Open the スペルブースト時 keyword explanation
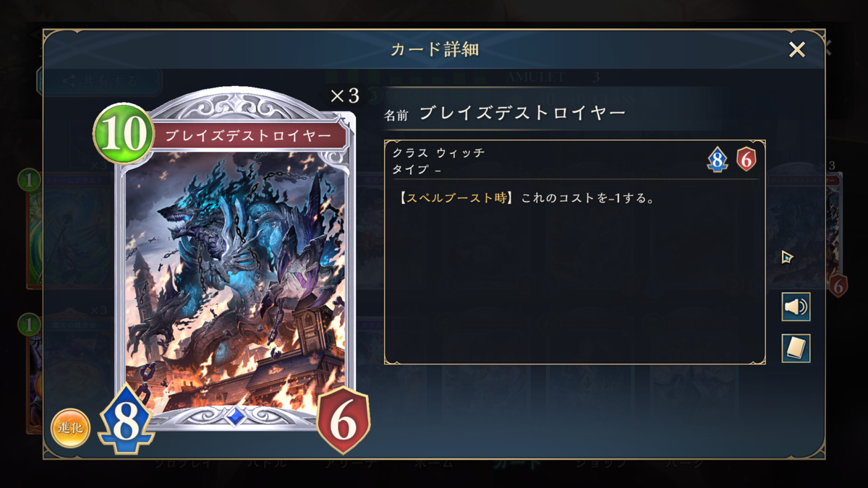868x488 pixels. [x=456, y=198]
